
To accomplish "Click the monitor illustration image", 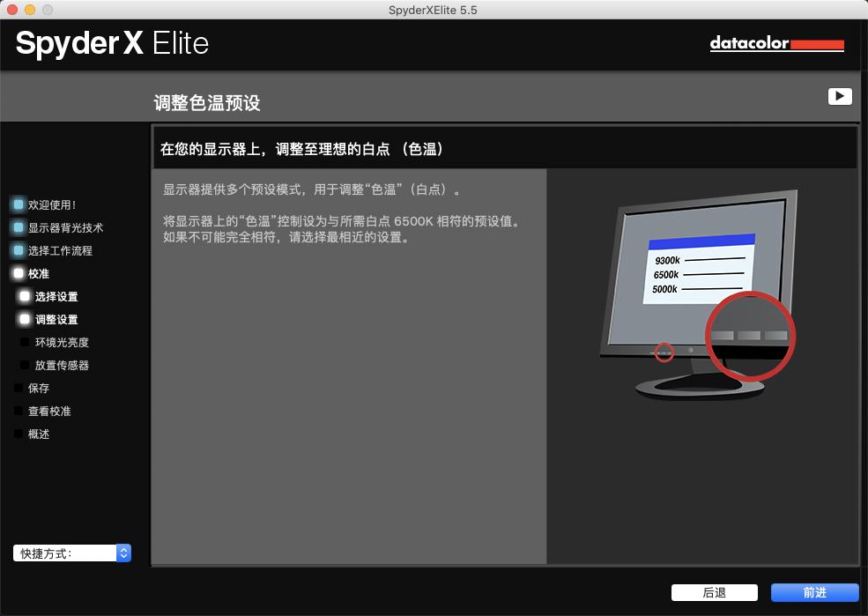I will click(x=699, y=294).
